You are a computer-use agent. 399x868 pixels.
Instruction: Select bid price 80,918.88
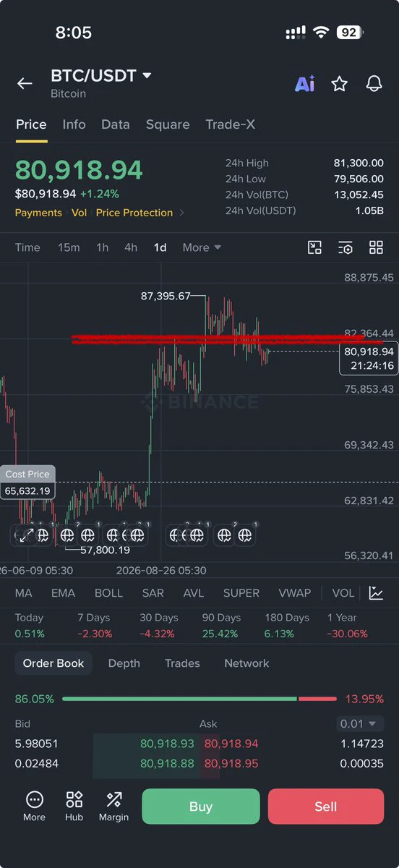167,763
